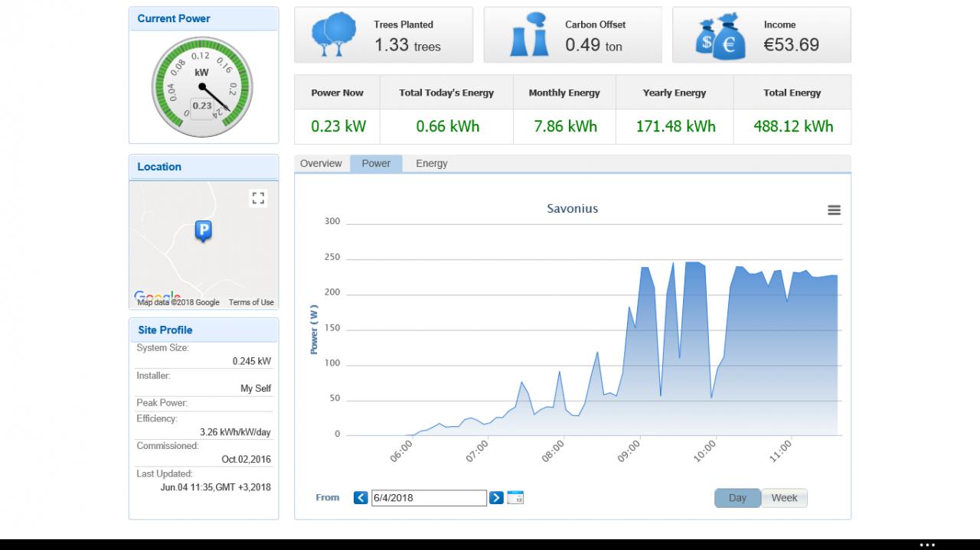Click the Site Profile panel header
Image resolution: width=980 pixels, height=550 pixels.
[x=204, y=330]
